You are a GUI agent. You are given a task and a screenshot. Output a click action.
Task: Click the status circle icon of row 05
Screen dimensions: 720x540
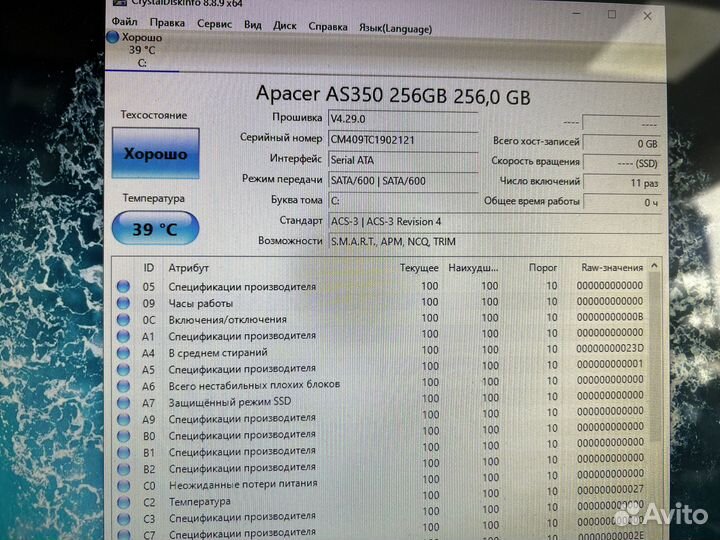123,287
